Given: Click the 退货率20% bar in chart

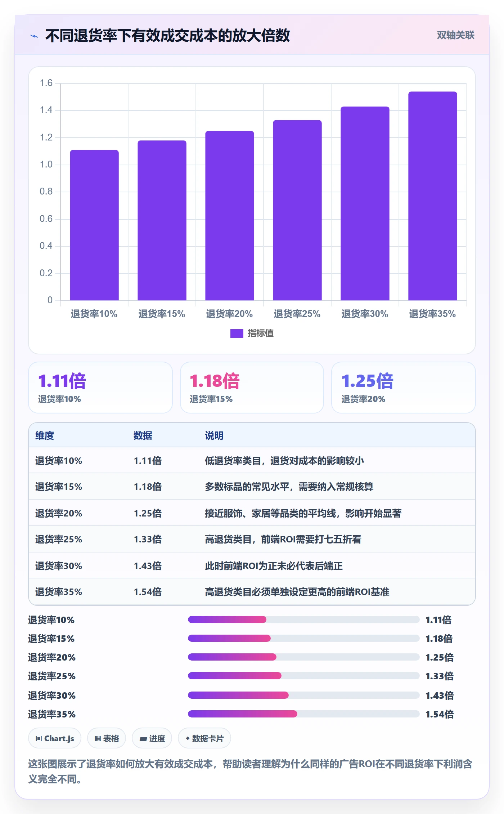Looking at the screenshot, I should coord(230,216).
